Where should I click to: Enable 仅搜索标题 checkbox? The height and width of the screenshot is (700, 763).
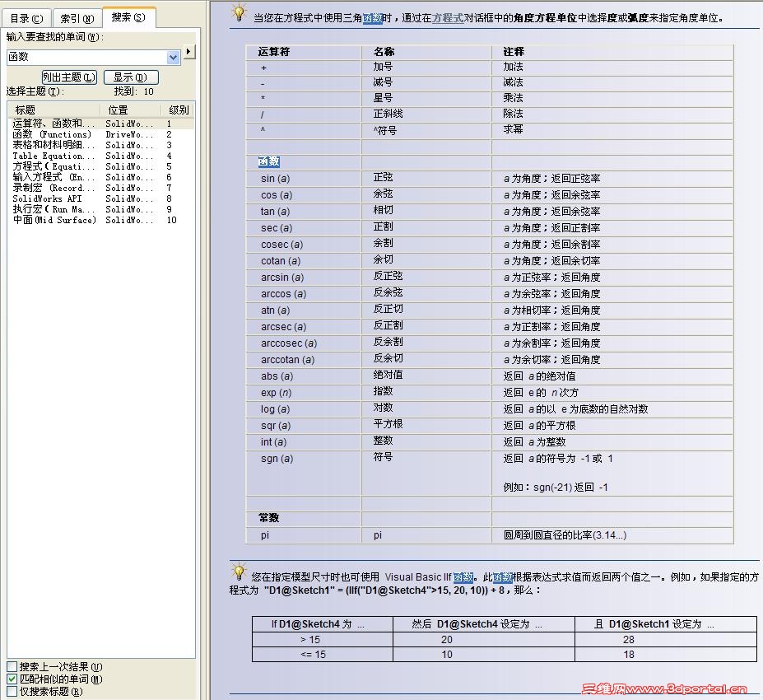pyautogui.click(x=12, y=691)
